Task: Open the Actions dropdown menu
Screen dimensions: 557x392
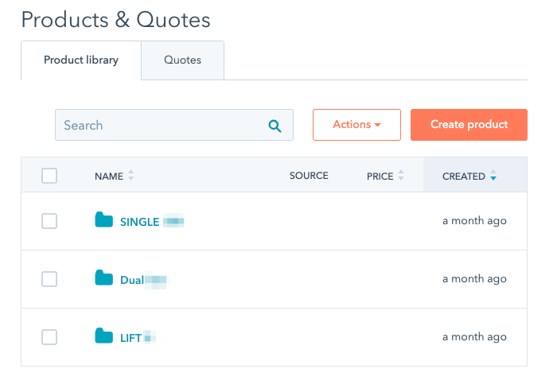Action: pyautogui.click(x=356, y=125)
